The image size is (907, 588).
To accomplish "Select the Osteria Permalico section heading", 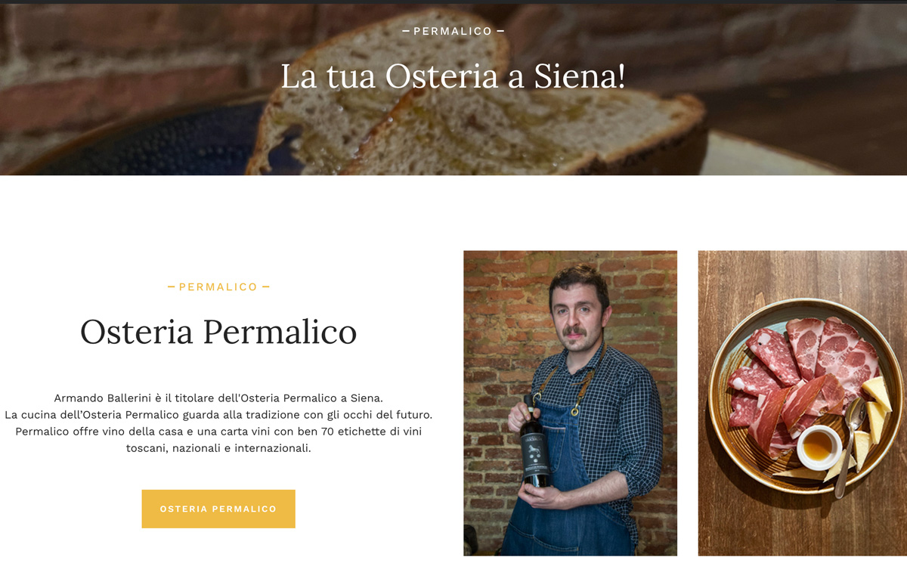I will coord(218,332).
